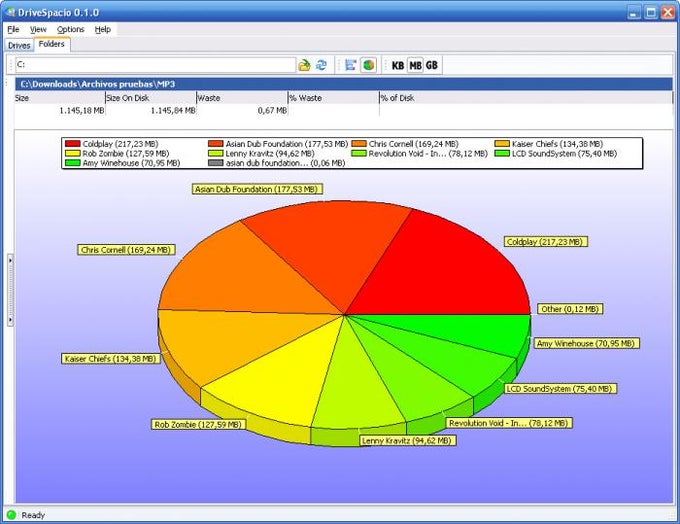Open the Options menu
The image size is (680, 524).
pos(71,29)
